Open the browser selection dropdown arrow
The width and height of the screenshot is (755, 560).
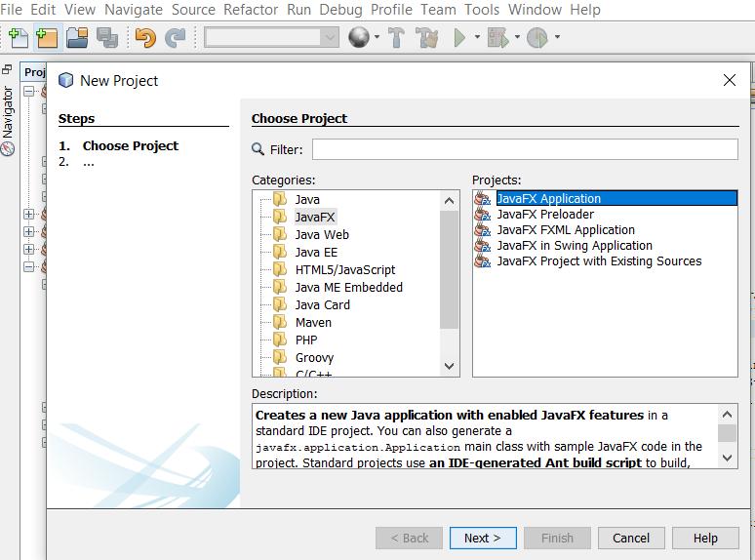pyautogui.click(x=377, y=37)
